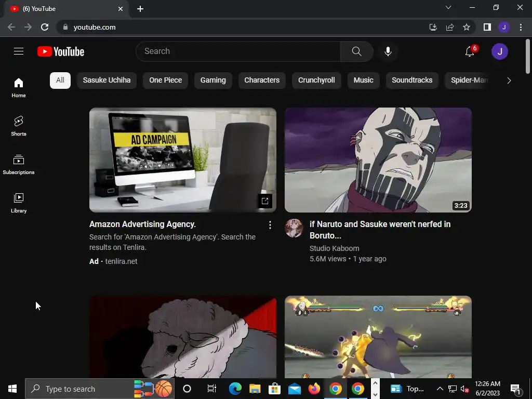Play the Boruto 3:23 video thumbnail

[378, 160]
